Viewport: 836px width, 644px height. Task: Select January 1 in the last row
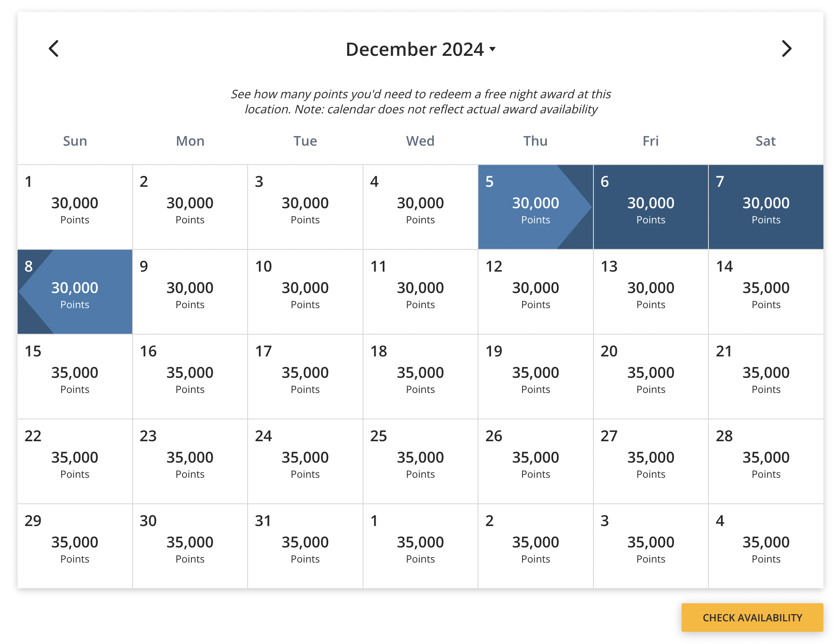(x=420, y=546)
